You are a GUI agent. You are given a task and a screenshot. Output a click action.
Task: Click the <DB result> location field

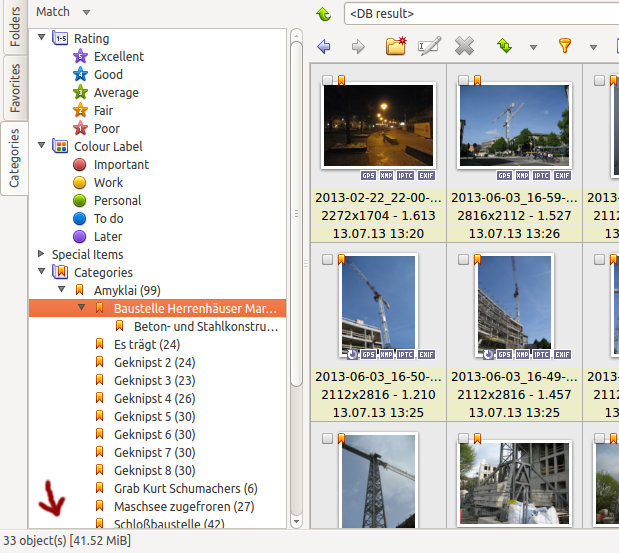click(x=482, y=14)
